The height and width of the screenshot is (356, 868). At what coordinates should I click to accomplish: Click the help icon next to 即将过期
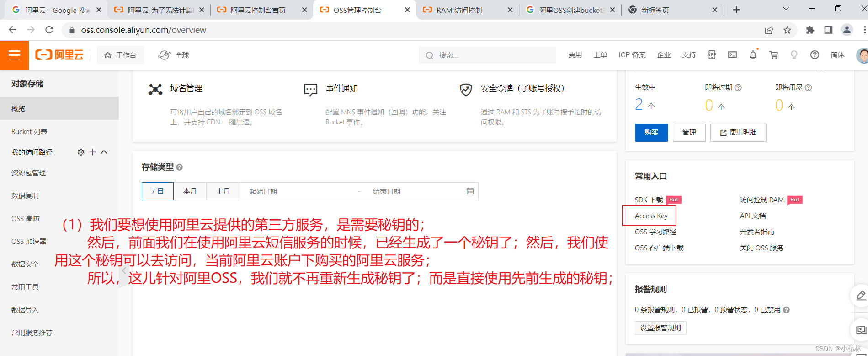click(x=738, y=87)
